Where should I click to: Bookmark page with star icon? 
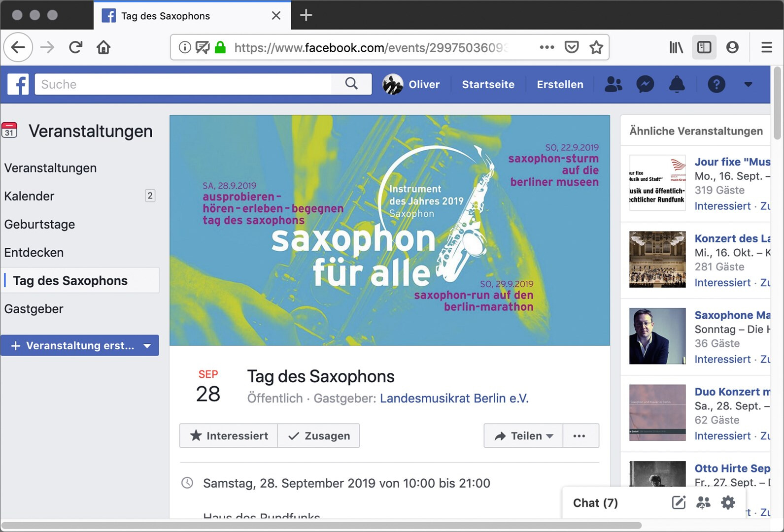click(x=596, y=47)
